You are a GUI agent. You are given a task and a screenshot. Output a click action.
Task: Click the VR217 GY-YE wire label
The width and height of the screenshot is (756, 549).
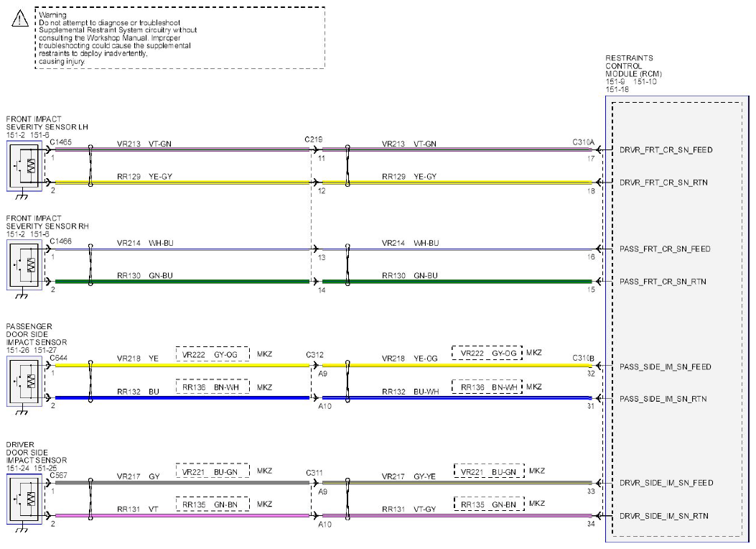click(x=409, y=476)
